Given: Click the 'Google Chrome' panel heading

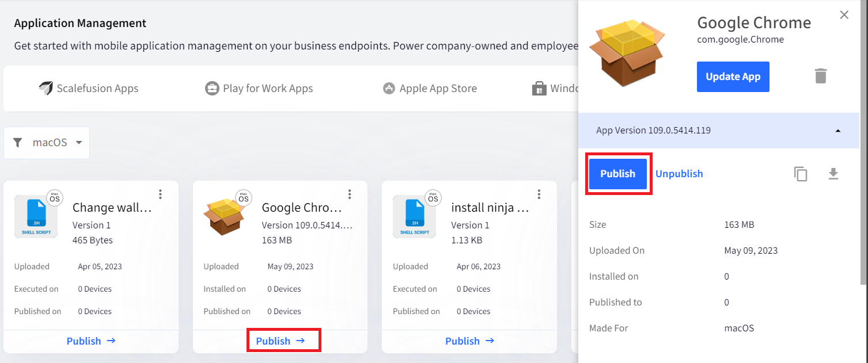Looking at the screenshot, I should coord(754,22).
